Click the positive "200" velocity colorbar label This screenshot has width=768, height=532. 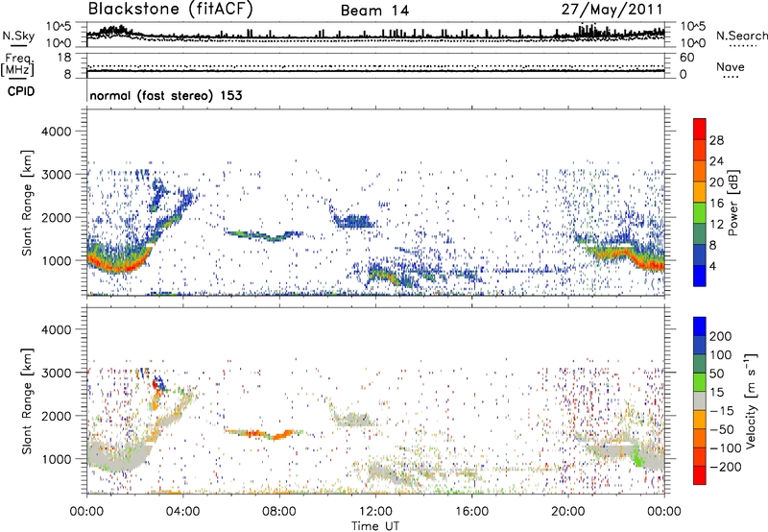721,336
